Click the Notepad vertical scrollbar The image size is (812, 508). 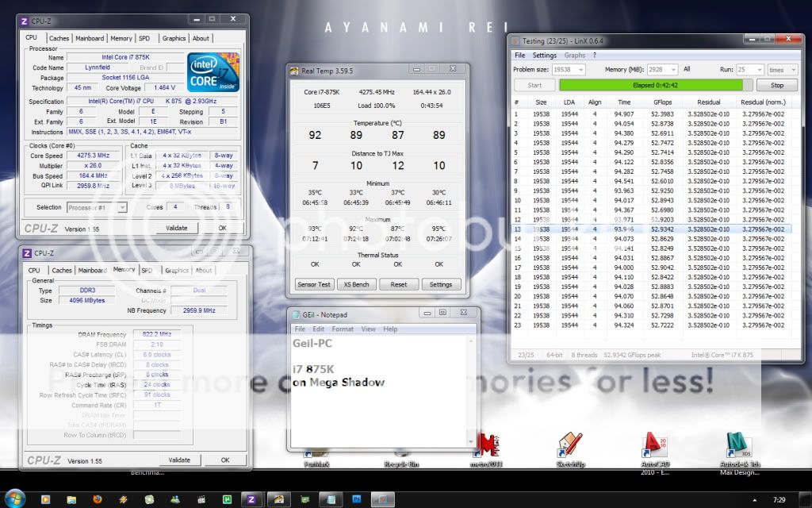tap(471, 391)
